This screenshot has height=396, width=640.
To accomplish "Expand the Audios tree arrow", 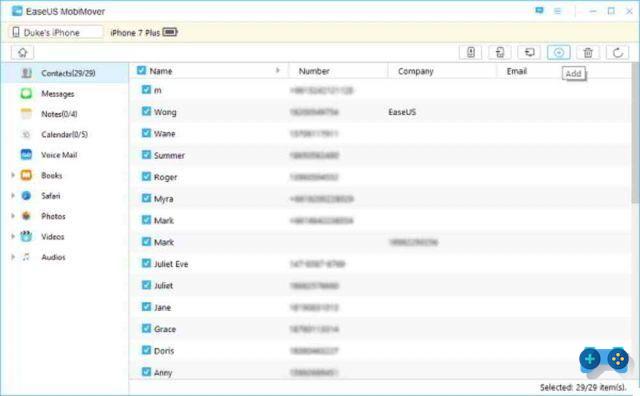I will pos(13,257).
